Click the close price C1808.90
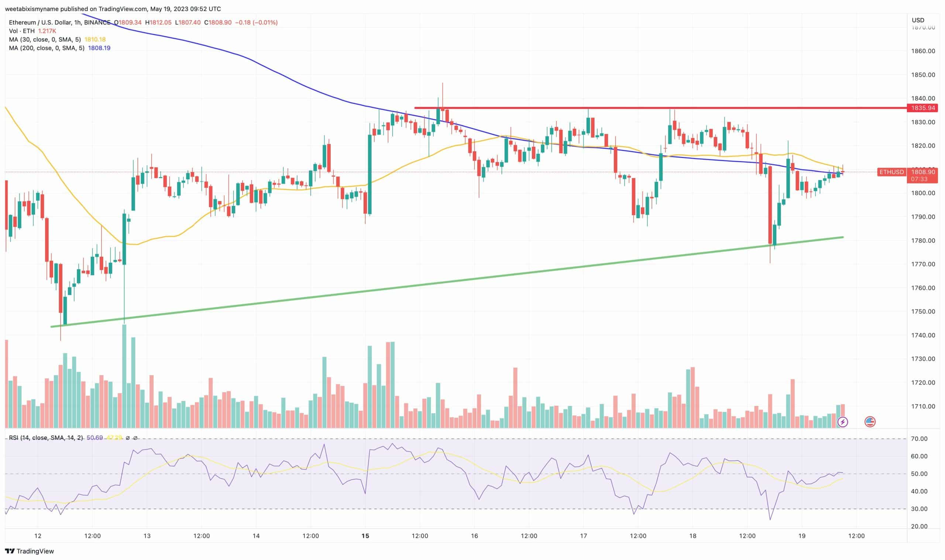This screenshot has width=945, height=560. [x=218, y=23]
